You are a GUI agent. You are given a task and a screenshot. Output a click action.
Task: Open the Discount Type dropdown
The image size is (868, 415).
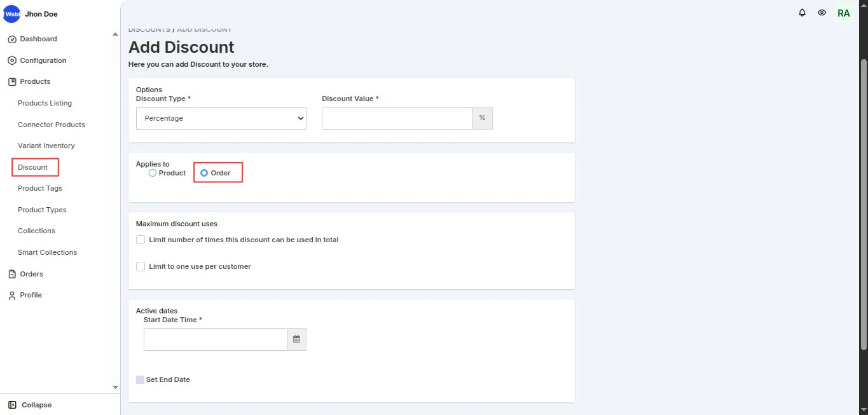221,118
